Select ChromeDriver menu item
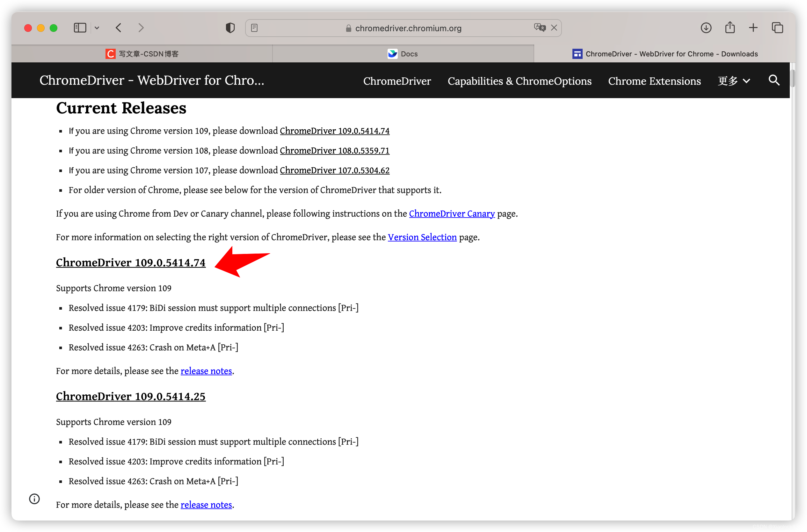 (397, 81)
